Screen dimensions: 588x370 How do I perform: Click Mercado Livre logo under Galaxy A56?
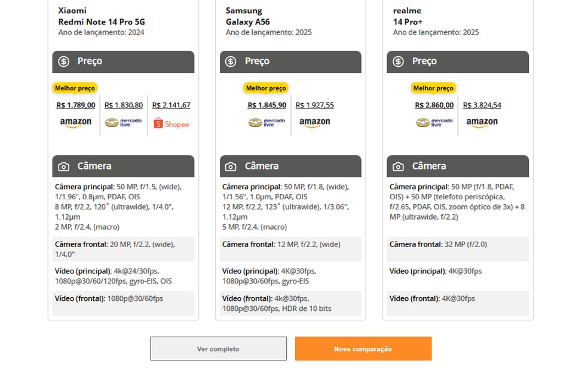[267, 122]
